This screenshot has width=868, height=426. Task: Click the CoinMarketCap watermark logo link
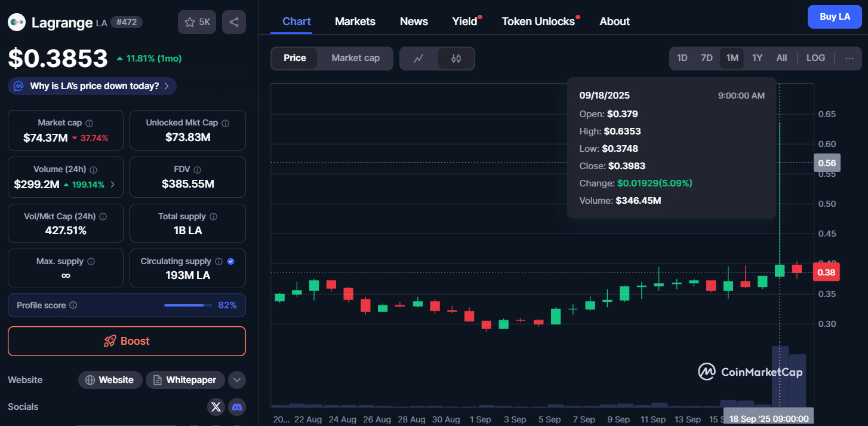pos(750,372)
